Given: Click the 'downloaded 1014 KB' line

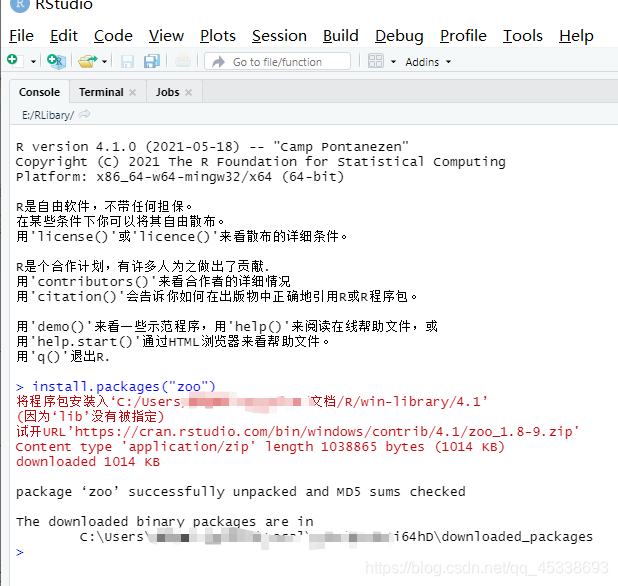Looking at the screenshot, I should click(x=87, y=462).
